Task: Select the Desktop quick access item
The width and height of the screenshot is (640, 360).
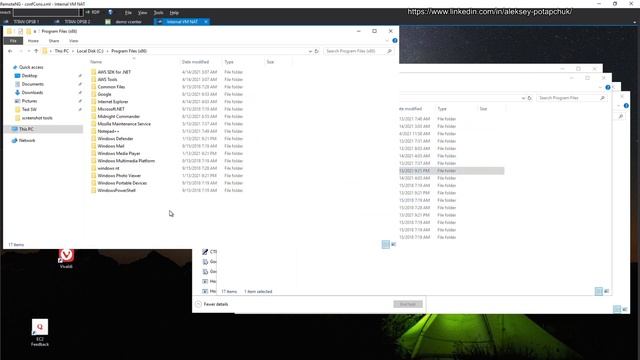Action: coord(29,76)
